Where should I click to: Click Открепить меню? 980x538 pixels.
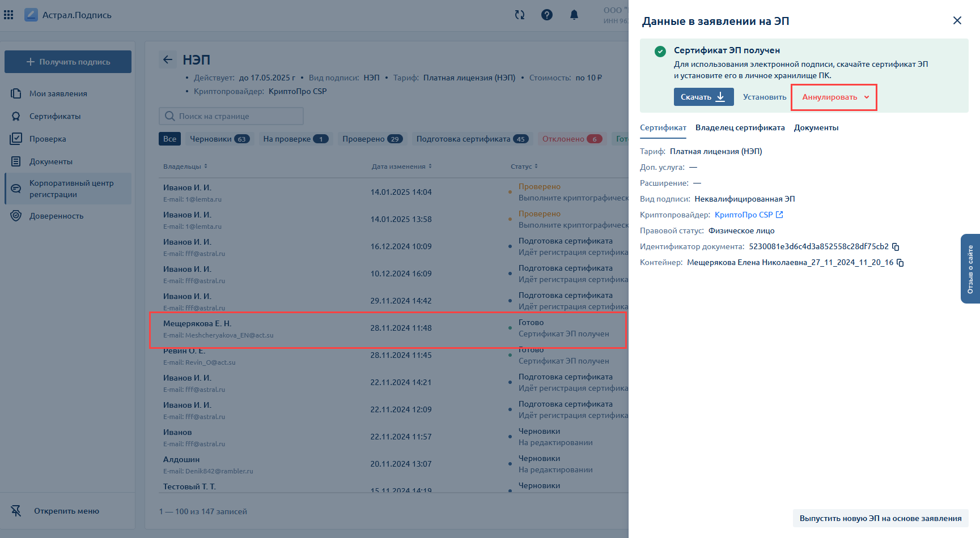(x=66, y=511)
